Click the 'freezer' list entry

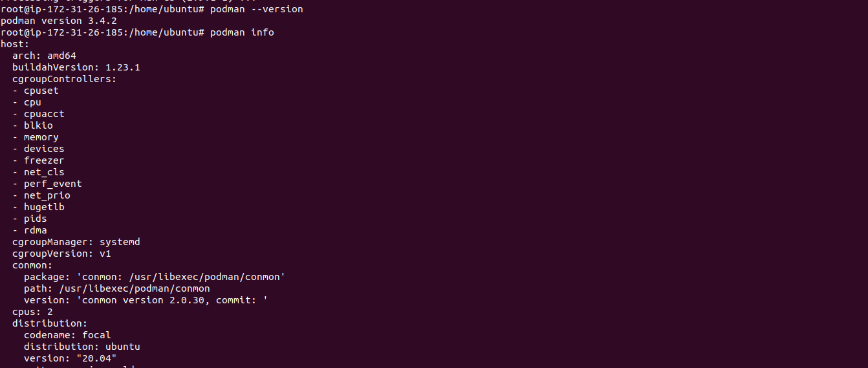[x=44, y=160]
